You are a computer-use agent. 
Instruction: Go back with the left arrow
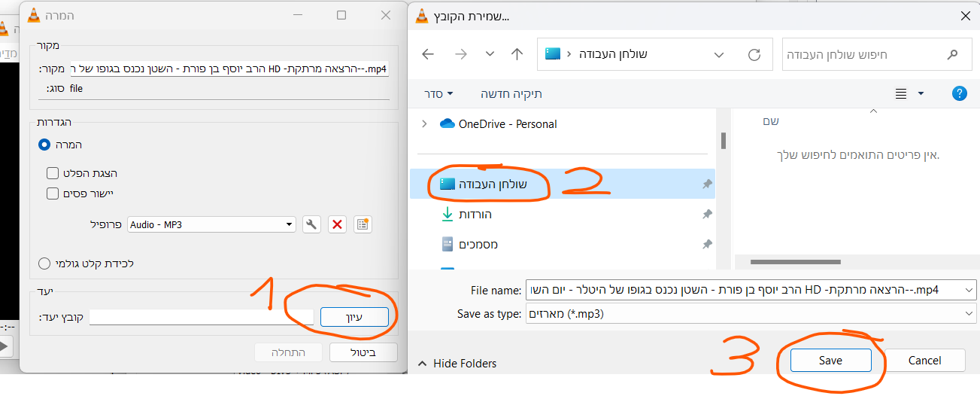click(x=428, y=54)
